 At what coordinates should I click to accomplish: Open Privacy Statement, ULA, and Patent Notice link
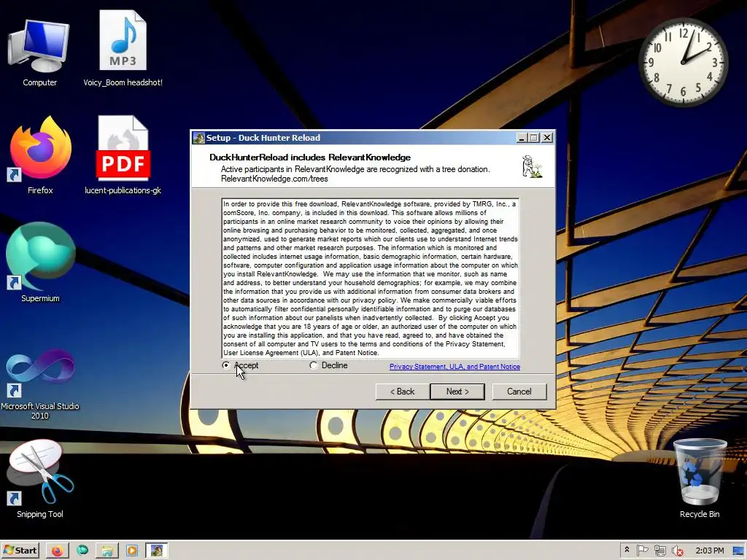click(x=454, y=366)
